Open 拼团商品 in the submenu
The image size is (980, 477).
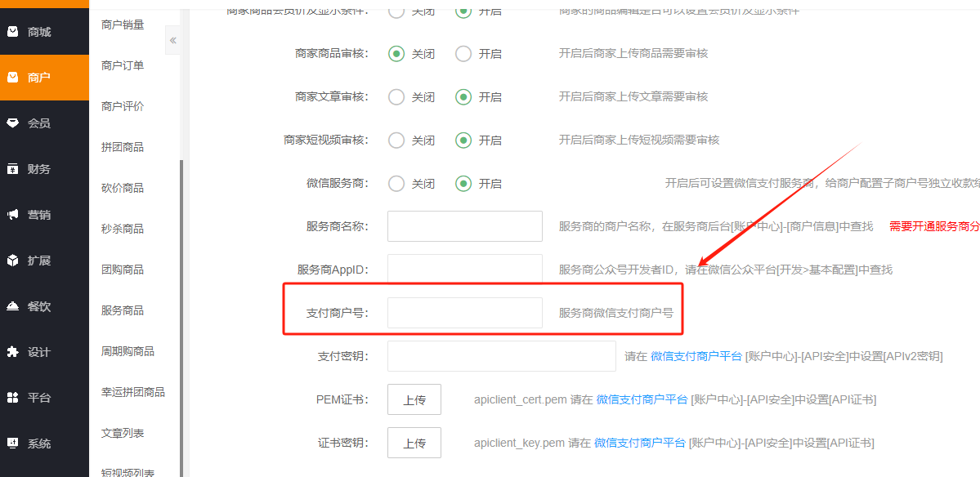tap(123, 147)
